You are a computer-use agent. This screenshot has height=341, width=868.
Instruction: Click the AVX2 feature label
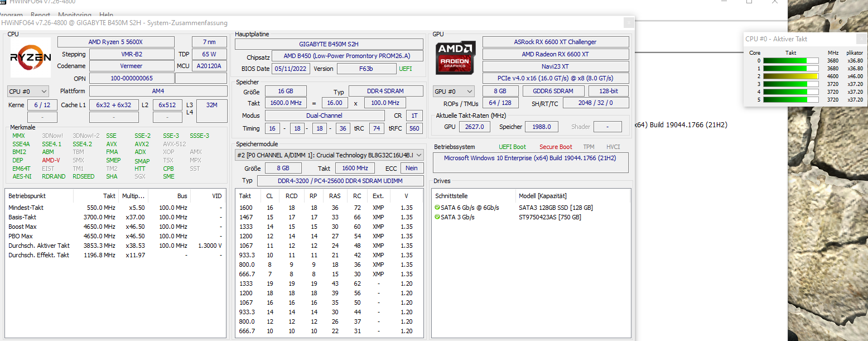click(142, 144)
